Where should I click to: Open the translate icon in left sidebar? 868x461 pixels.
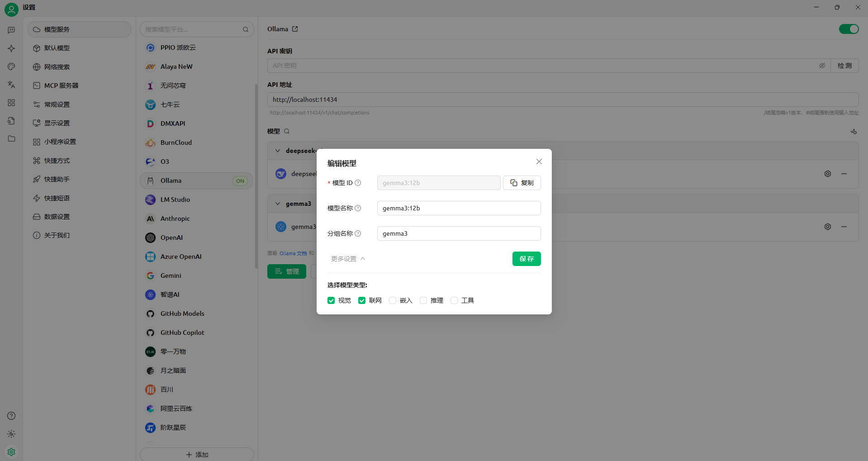coord(11,85)
